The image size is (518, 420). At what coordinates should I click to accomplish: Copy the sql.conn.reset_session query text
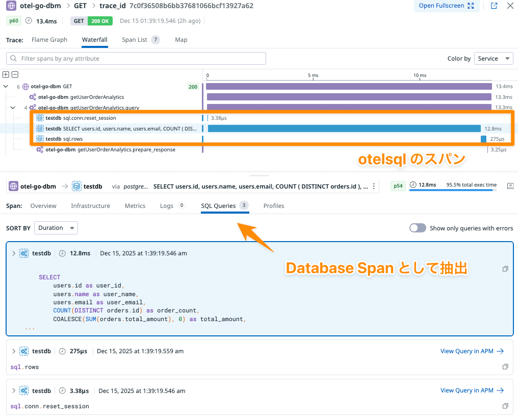tap(505, 406)
